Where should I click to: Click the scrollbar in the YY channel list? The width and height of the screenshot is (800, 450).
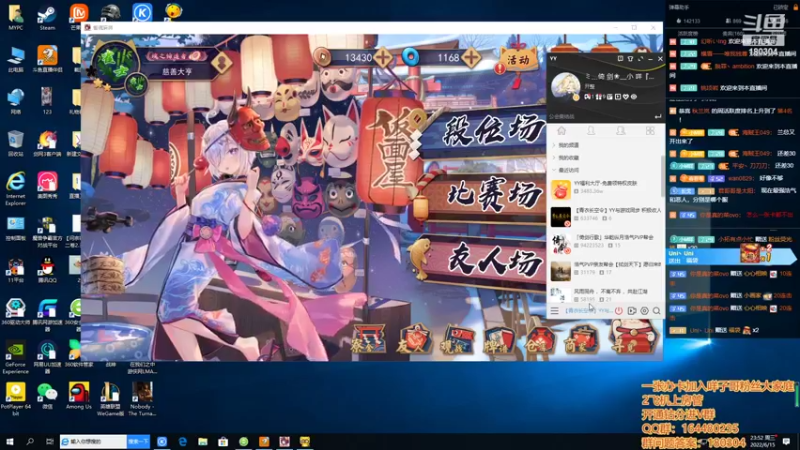point(663,176)
